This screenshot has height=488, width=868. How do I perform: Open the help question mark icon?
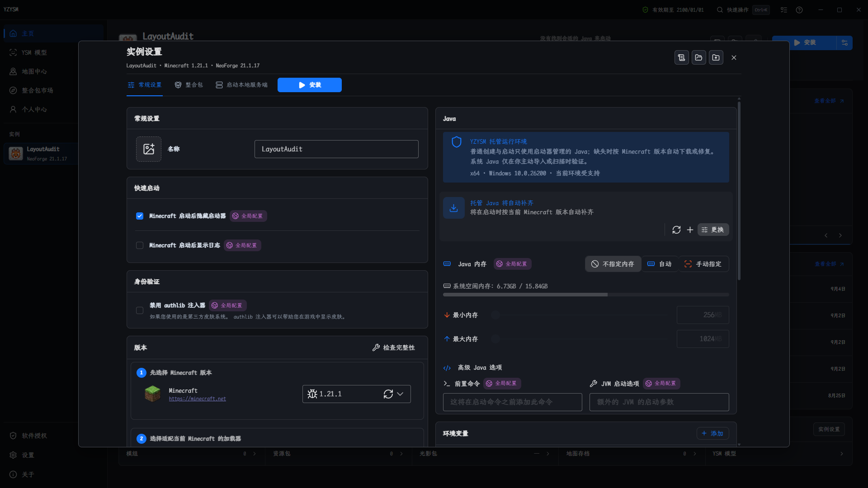[799, 10]
